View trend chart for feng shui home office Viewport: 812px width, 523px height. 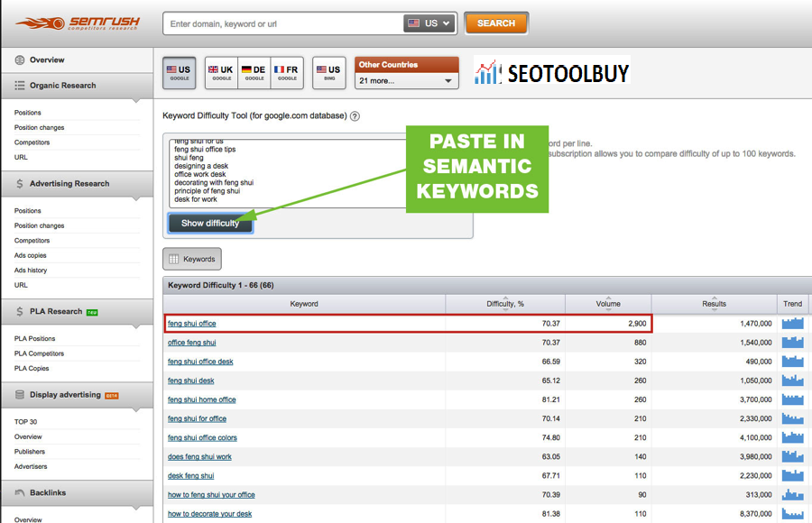792,399
